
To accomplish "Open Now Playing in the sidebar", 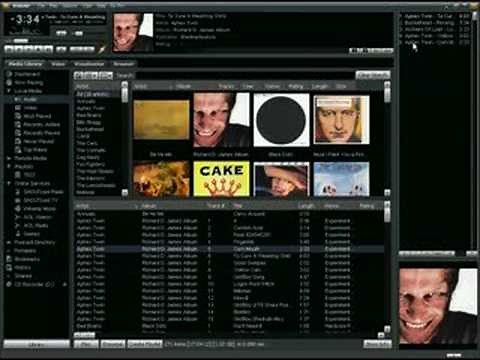I will [x=29, y=82].
